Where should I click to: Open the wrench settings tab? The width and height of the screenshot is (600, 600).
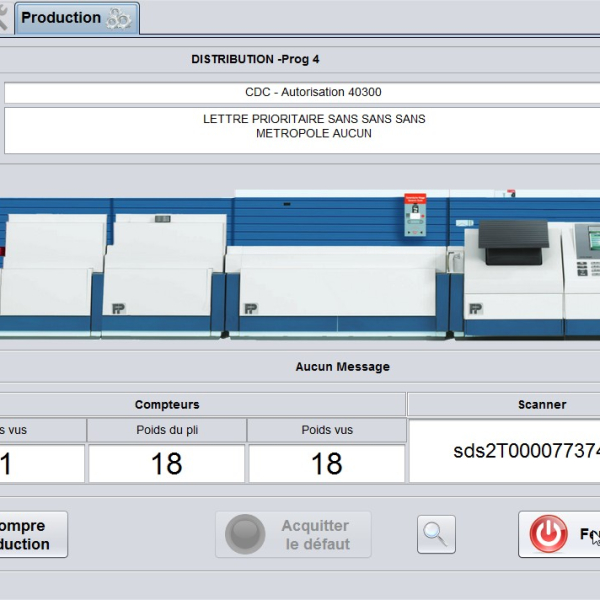pos(3,18)
